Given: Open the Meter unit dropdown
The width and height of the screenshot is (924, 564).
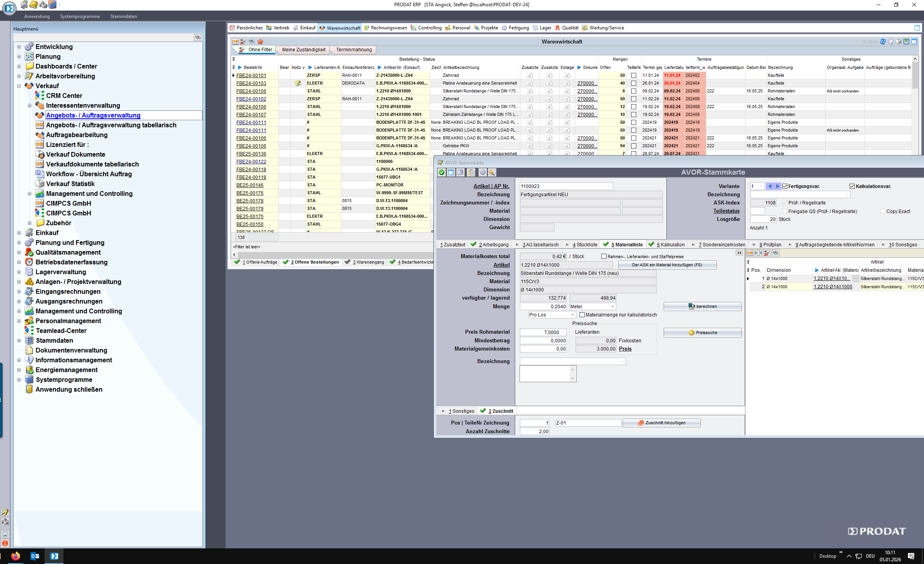Looking at the screenshot, I should tap(612, 307).
